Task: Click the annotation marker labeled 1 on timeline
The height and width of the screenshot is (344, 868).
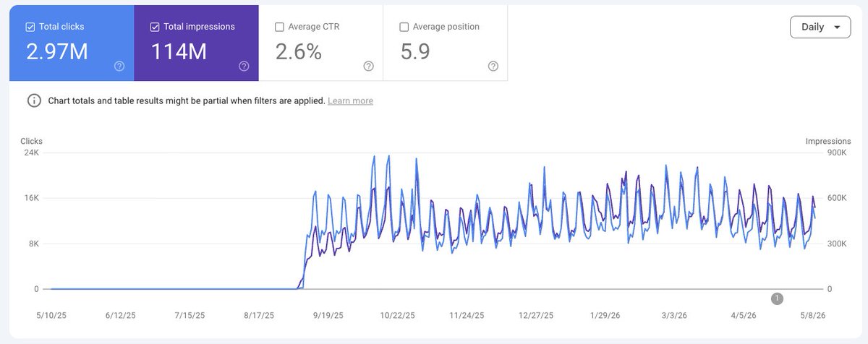Action: [777, 298]
